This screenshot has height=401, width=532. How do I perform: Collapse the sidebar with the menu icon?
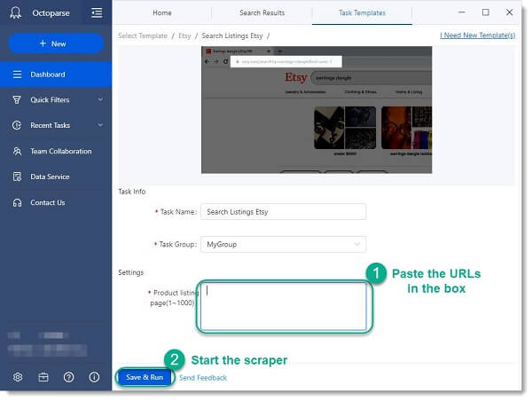click(97, 13)
